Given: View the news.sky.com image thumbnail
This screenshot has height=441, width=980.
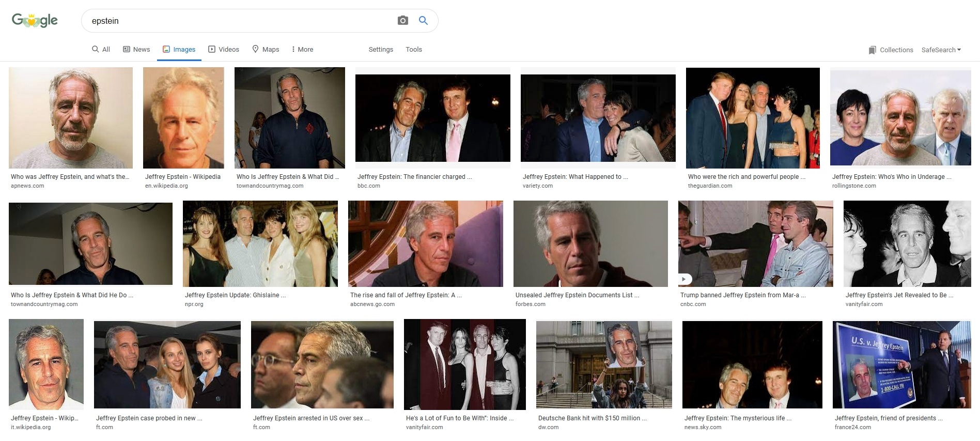Looking at the screenshot, I should (x=752, y=364).
